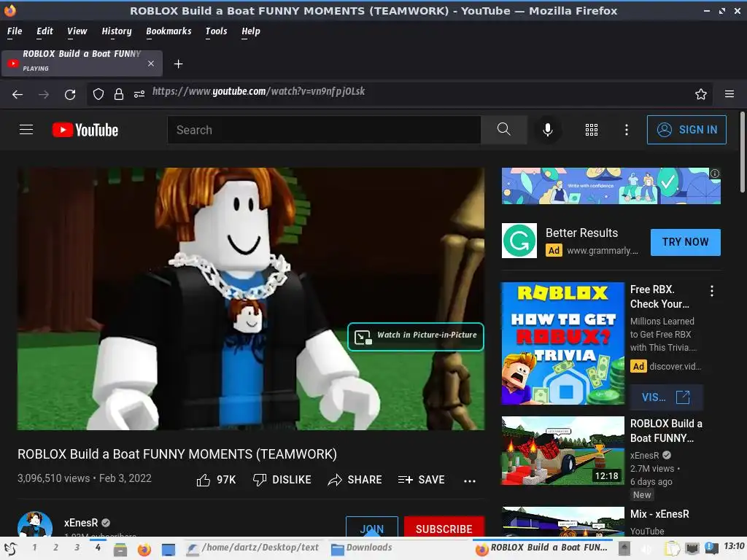Click the Roblox Robux trivia thumbnail
Viewport: 747px width, 560px height.
pyautogui.click(x=562, y=343)
